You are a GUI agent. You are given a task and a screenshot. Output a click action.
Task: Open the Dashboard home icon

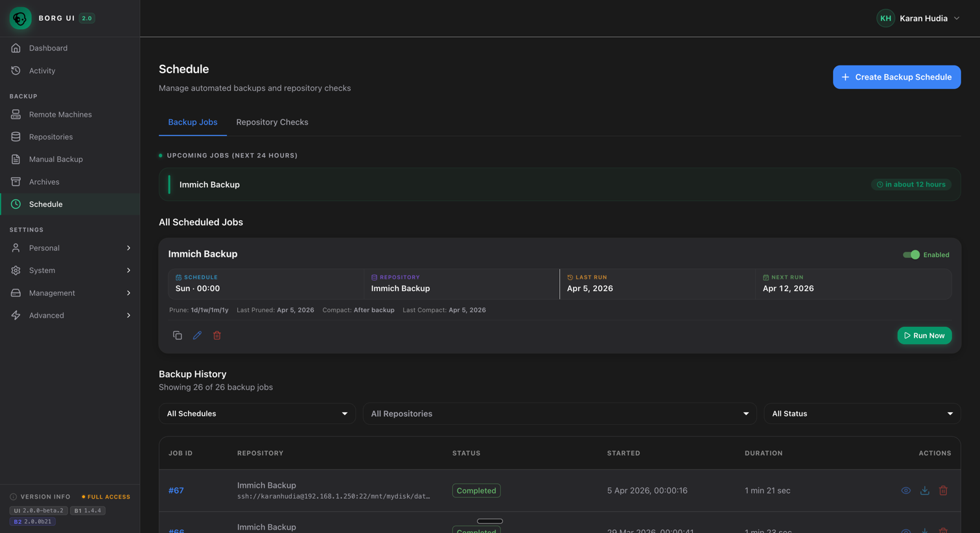click(16, 48)
